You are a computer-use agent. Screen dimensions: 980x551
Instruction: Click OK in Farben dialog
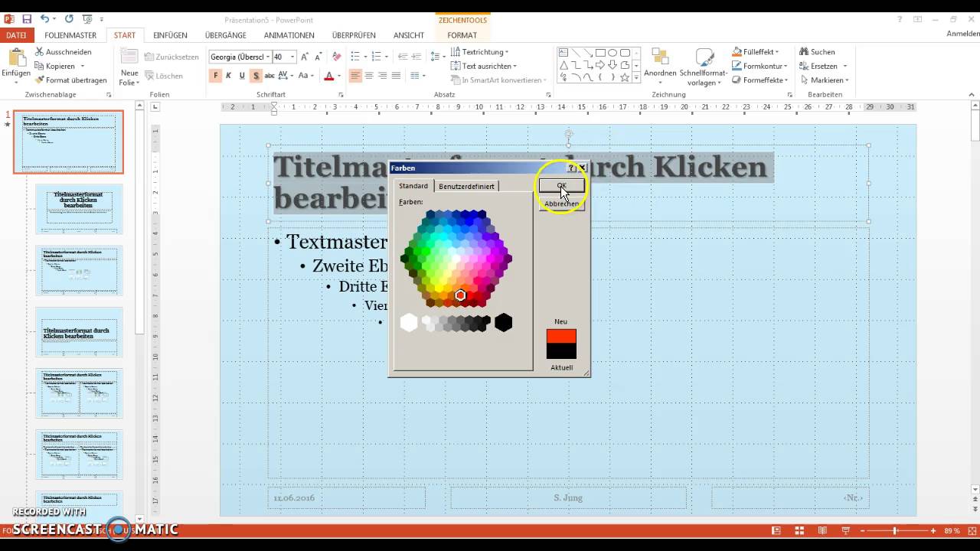pos(561,186)
